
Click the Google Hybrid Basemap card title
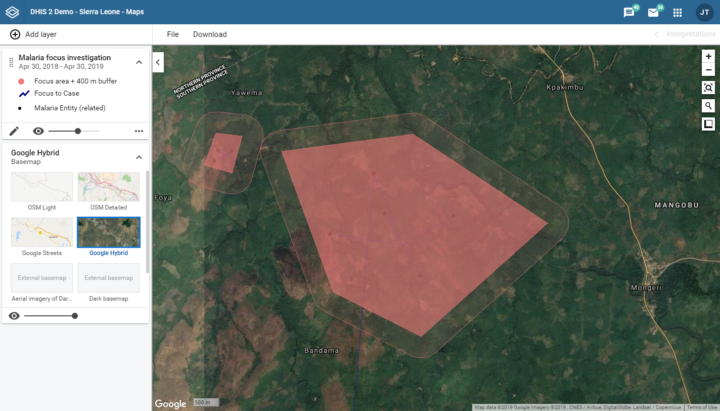point(35,153)
